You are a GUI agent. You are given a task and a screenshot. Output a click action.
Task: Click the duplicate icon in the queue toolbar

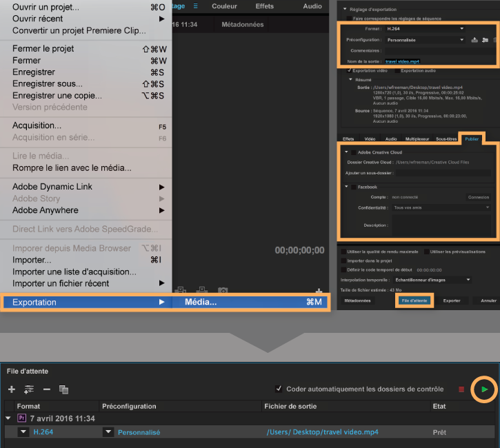coord(63,389)
